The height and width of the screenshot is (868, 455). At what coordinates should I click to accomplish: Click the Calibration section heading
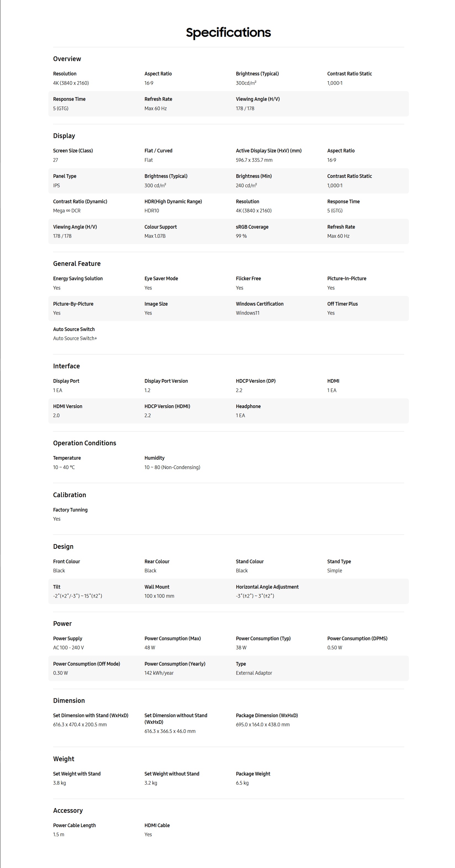pos(69,495)
